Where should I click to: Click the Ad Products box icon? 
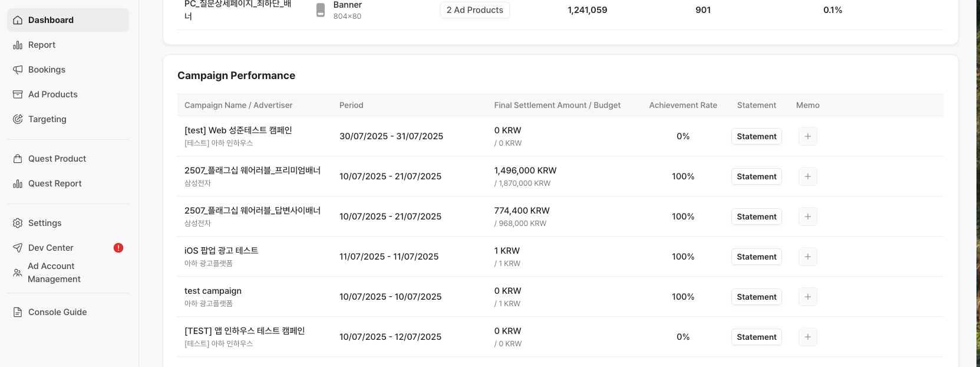tap(18, 94)
